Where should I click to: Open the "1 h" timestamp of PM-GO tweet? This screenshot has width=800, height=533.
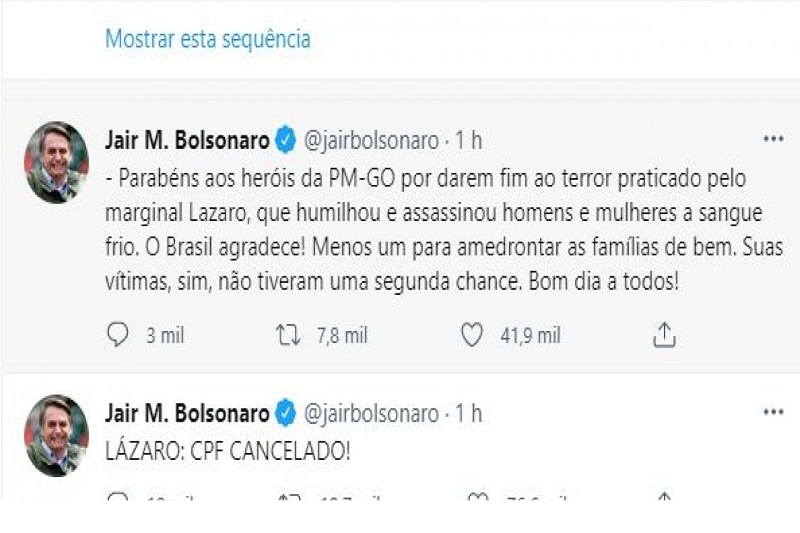468,141
